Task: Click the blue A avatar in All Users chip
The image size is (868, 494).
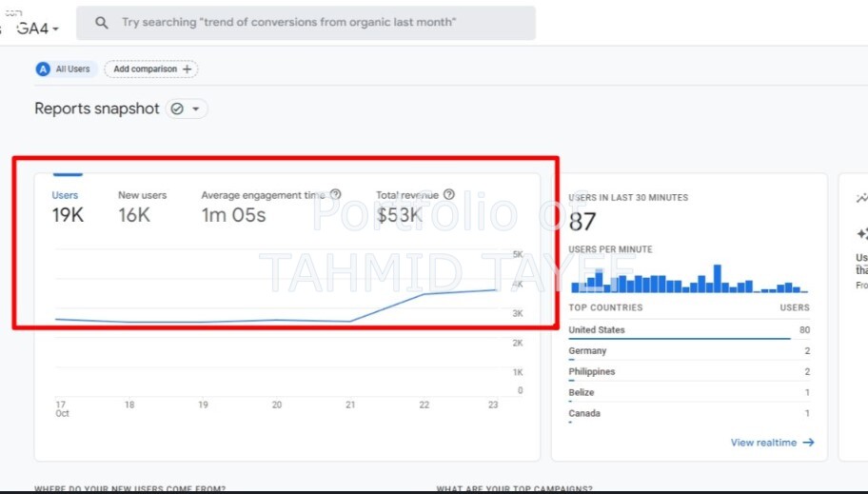Action: tap(43, 69)
